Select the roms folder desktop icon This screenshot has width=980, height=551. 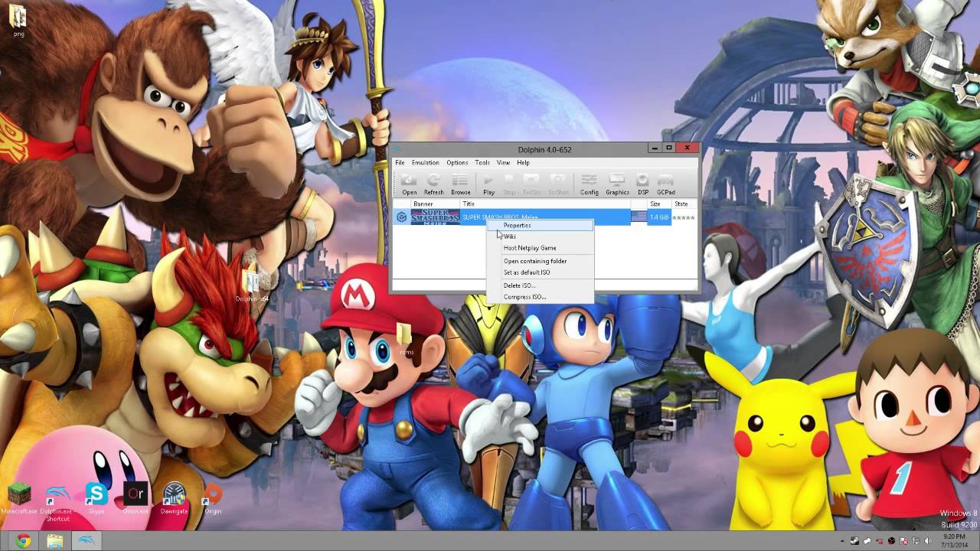(x=405, y=338)
